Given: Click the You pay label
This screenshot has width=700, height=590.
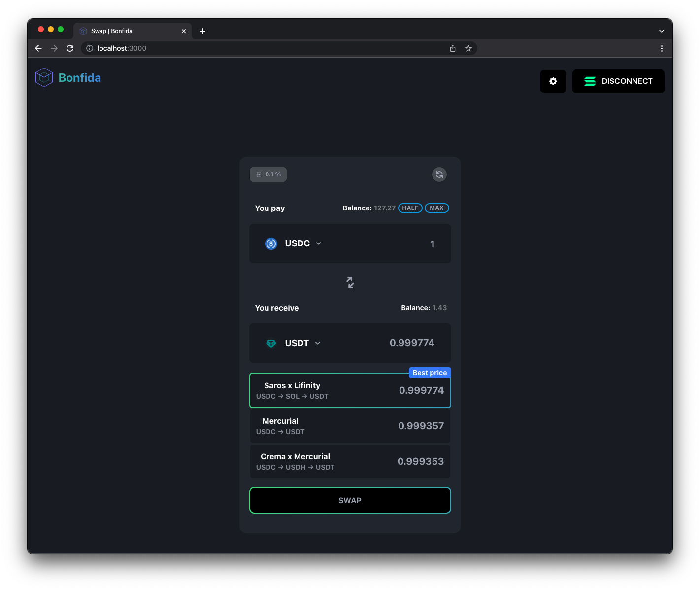Looking at the screenshot, I should pyautogui.click(x=270, y=208).
